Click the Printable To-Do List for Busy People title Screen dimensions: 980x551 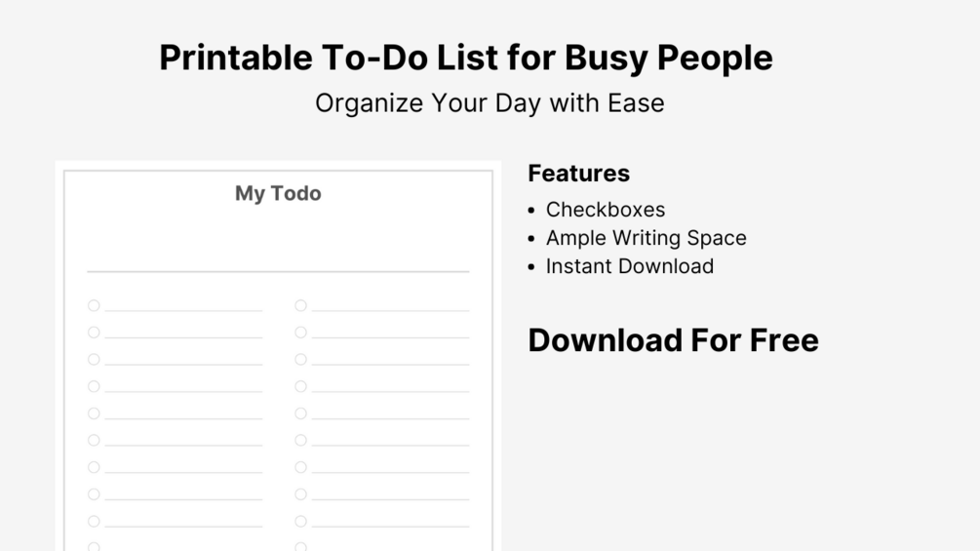(466, 59)
